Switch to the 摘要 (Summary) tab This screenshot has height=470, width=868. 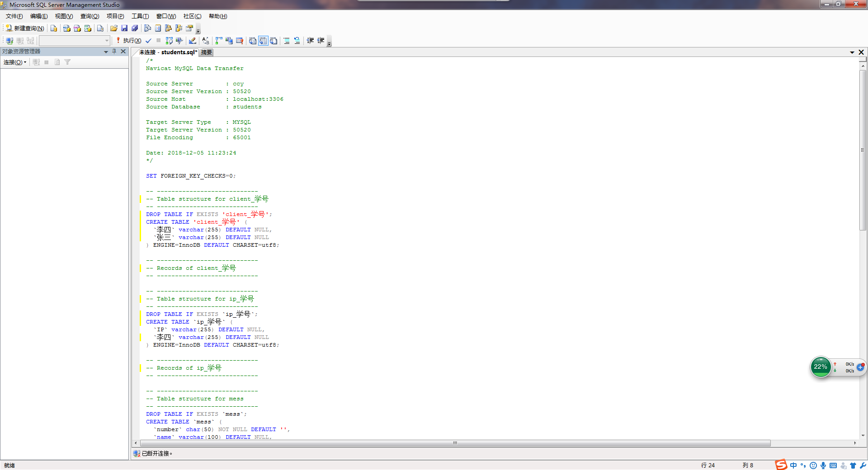click(x=207, y=52)
